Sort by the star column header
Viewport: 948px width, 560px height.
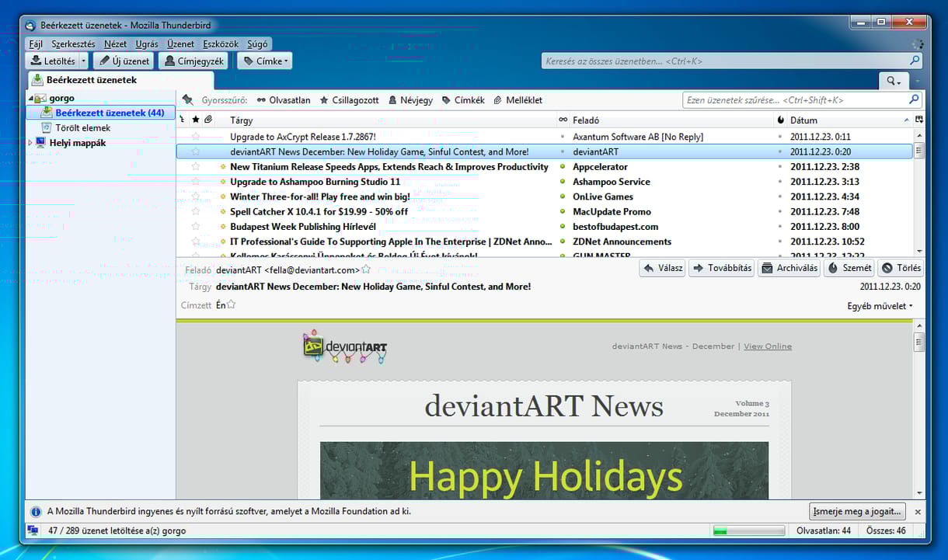(196, 120)
